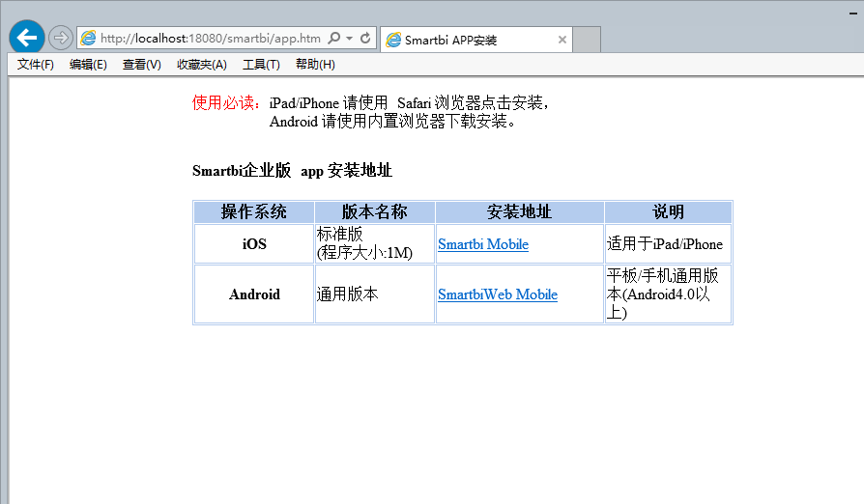Open the 查看(V) menu
Image resolution: width=864 pixels, height=504 pixels.
142,65
